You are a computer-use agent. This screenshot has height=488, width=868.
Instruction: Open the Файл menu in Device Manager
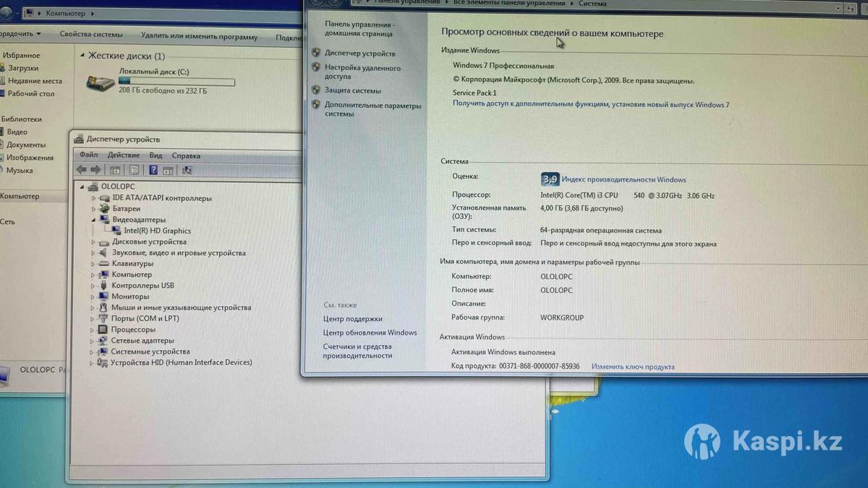click(x=88, y=155)
